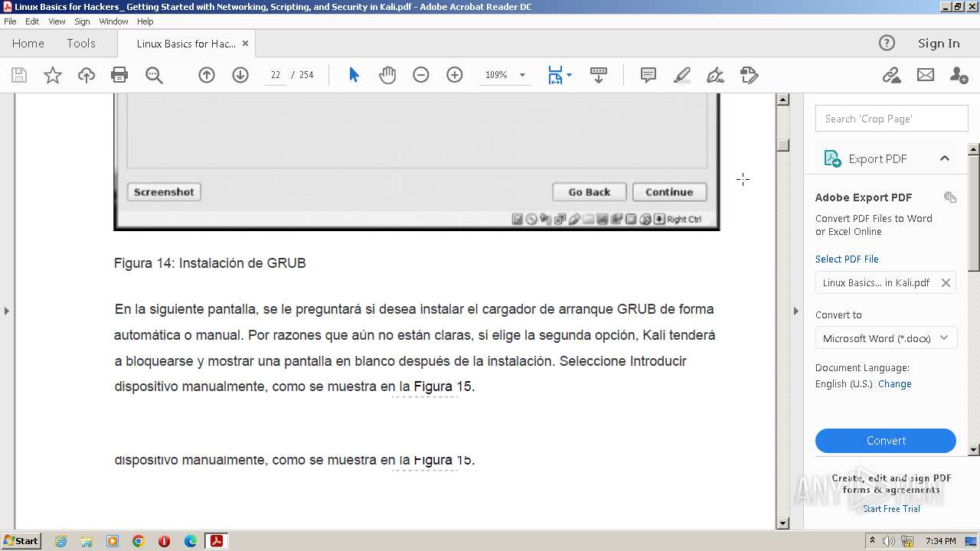Open the file explorer taskbar icon

(x=87, y=541)
